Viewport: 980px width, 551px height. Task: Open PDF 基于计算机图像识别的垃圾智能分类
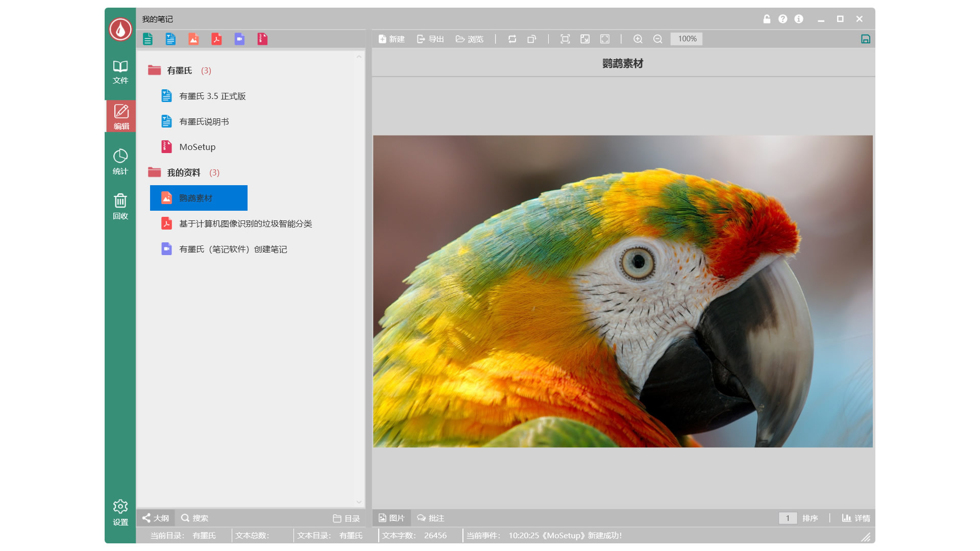click(236, 223)
